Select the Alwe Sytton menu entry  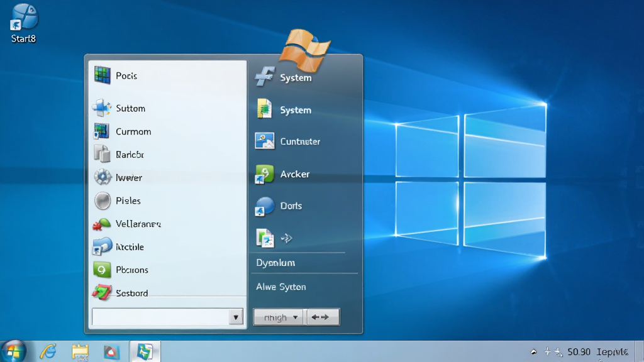coord(281,287)
